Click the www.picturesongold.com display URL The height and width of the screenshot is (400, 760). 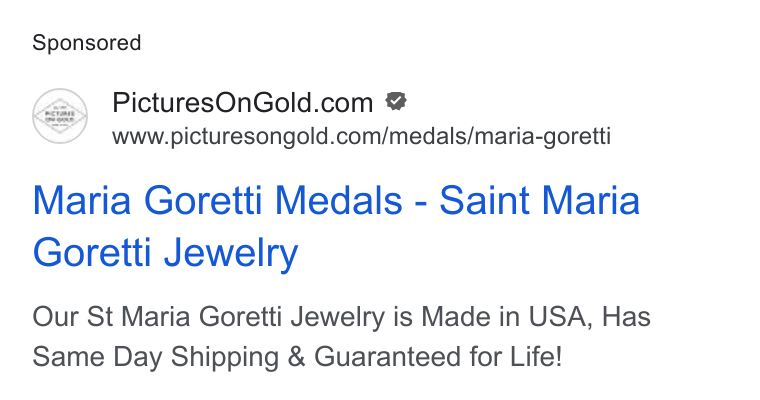point(361,136)
